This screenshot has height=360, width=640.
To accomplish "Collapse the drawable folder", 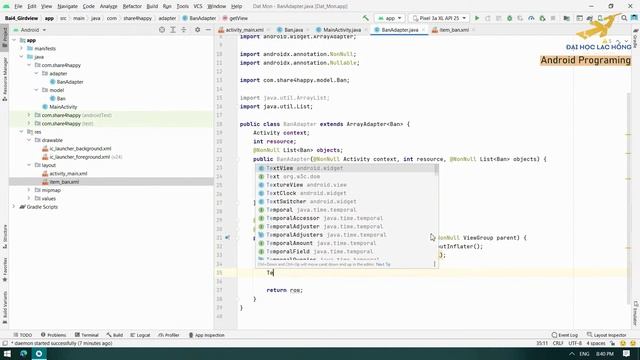I will (x=29, y=140).
